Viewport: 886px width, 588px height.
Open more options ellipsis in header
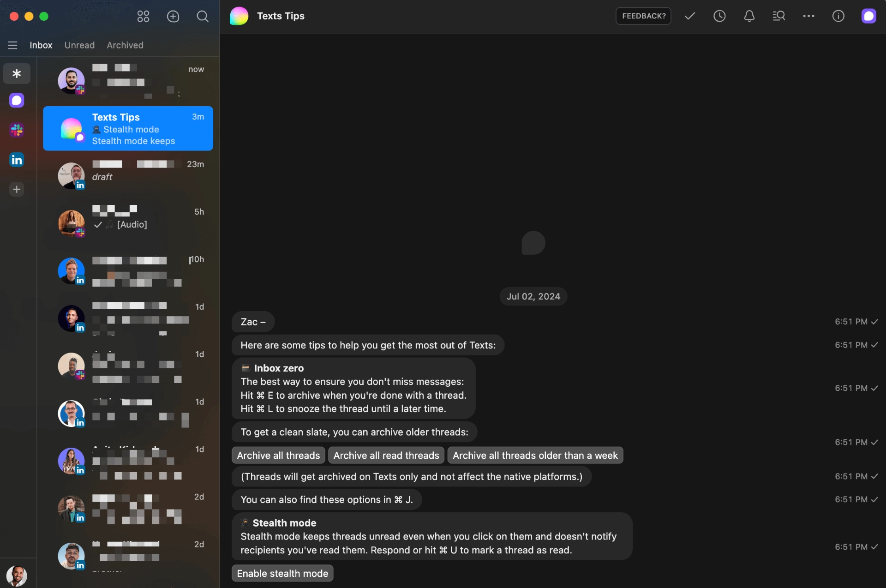(808, 16)
